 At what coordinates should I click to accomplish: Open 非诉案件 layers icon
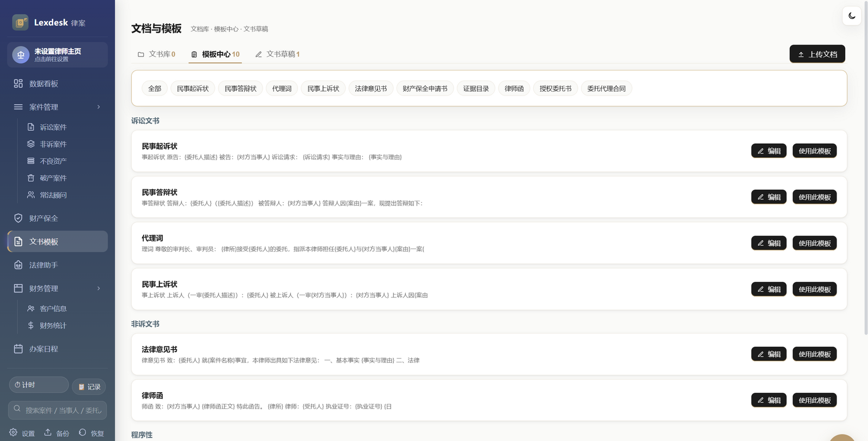31,144
